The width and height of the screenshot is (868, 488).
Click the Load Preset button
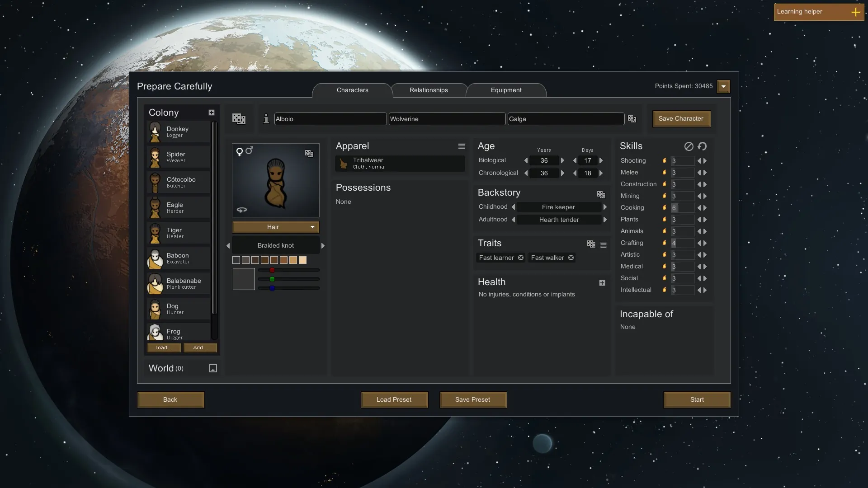click(x=394, y=399)
